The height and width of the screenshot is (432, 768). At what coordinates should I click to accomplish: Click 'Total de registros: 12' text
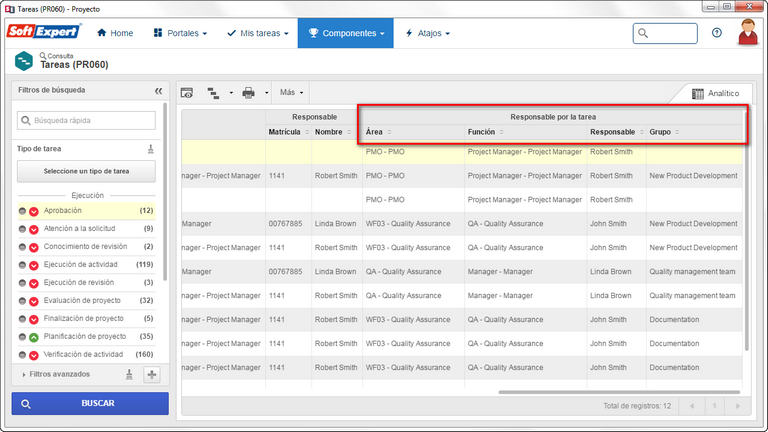(637, 406)
